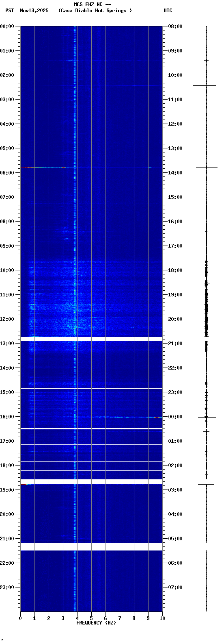Select the Casa Diablo Hot Springs text
Viewport: 224px width, 644px height.
[95, 11]
